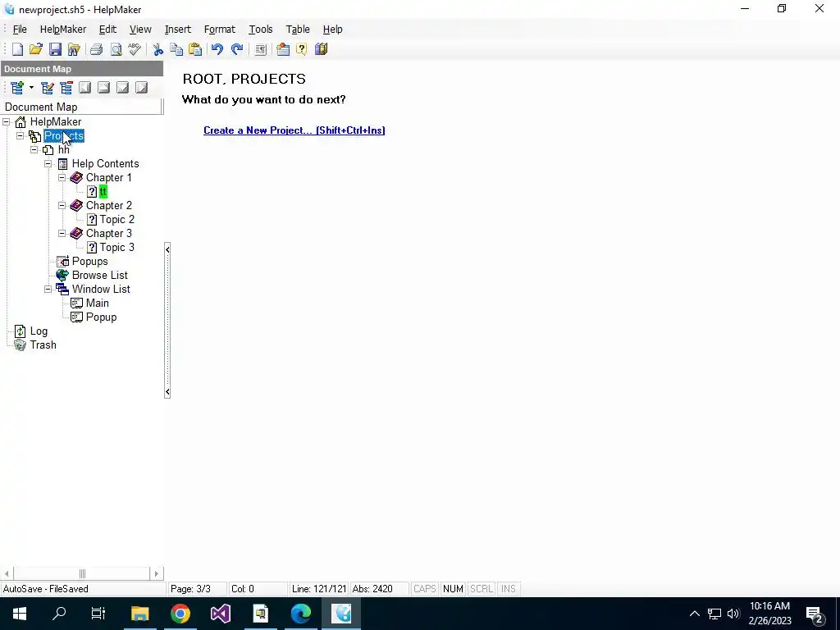Image resolution: width=840 pixels, height=630 pixels.
Task: Select Topic 3 in the tree
Action: [x=116, y=248]
